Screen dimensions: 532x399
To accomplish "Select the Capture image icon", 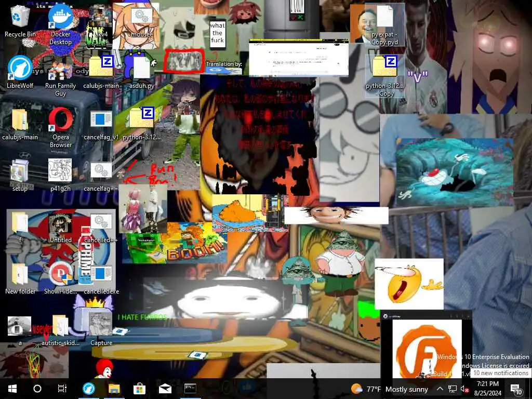I will coord(101,330).
